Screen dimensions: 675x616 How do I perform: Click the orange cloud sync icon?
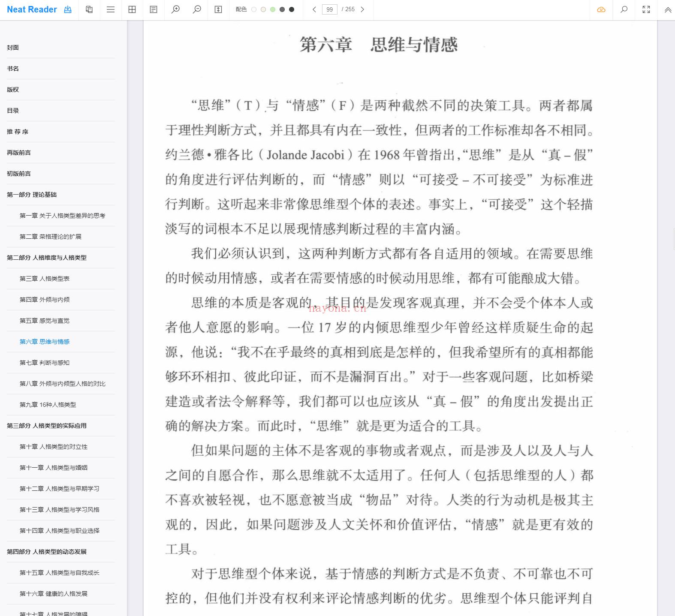click(x=601, y=9)
